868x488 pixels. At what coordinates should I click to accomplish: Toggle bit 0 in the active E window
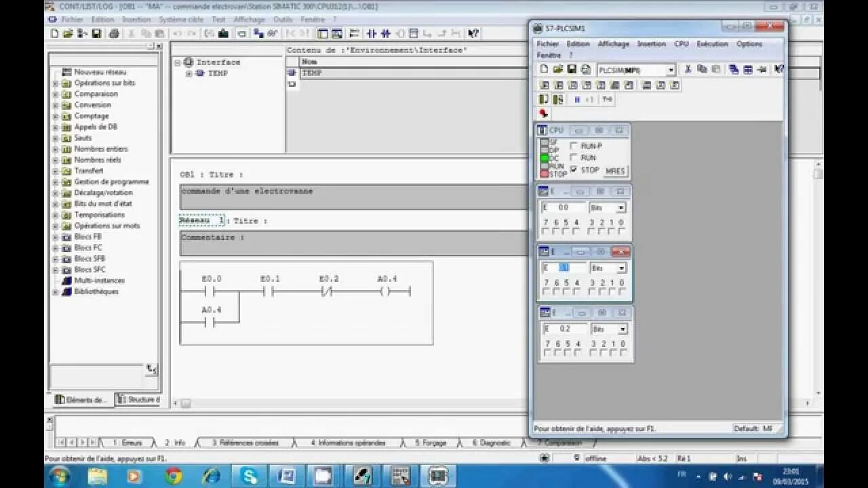622,291
